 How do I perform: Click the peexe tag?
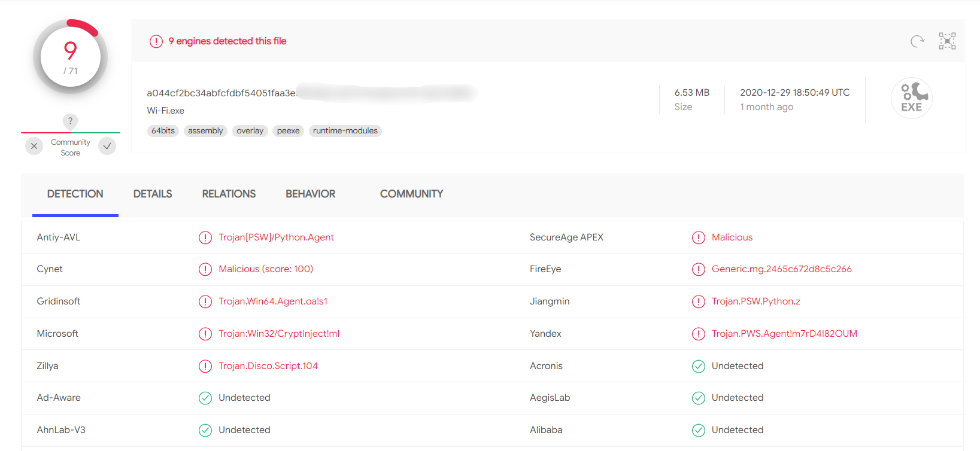coord(288,131)
